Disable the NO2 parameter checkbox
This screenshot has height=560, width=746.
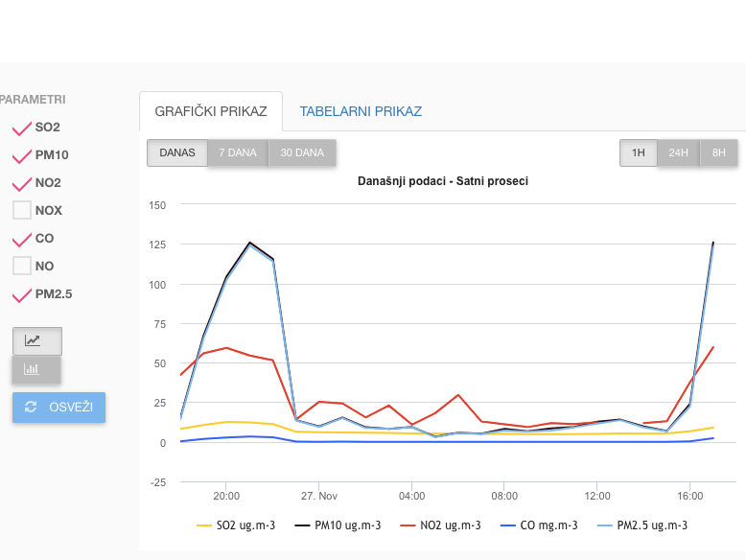tap(21, 183)
